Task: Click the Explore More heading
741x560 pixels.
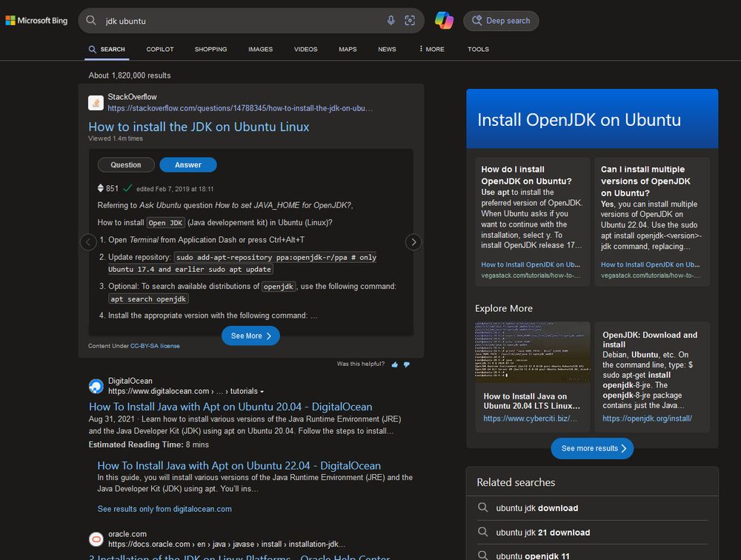Action: [504, 308]
